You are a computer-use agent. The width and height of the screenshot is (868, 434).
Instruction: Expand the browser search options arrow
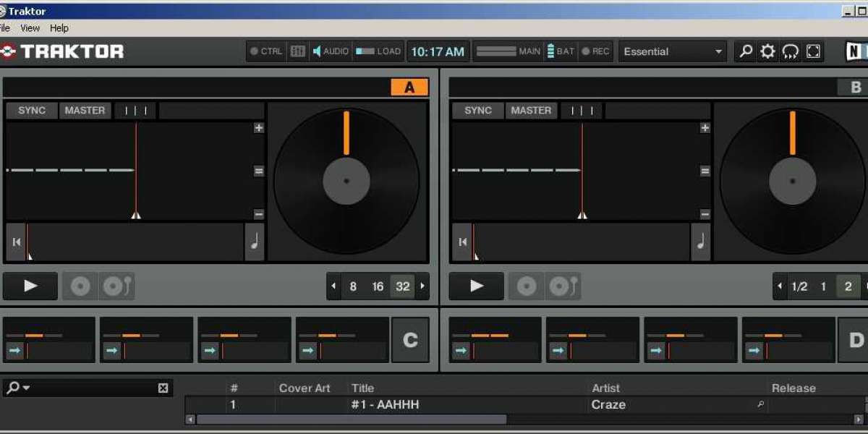click(x=26, y=388)
